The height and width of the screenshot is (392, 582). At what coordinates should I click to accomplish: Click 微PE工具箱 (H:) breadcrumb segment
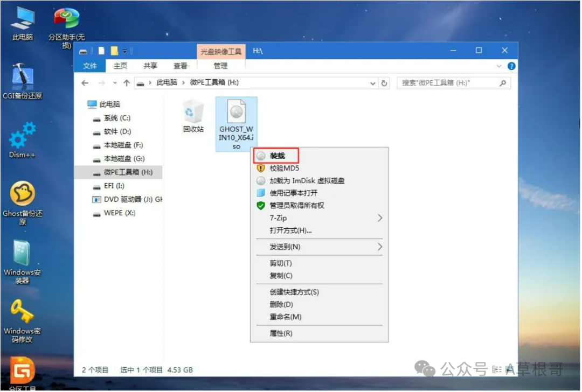point(214,83)
